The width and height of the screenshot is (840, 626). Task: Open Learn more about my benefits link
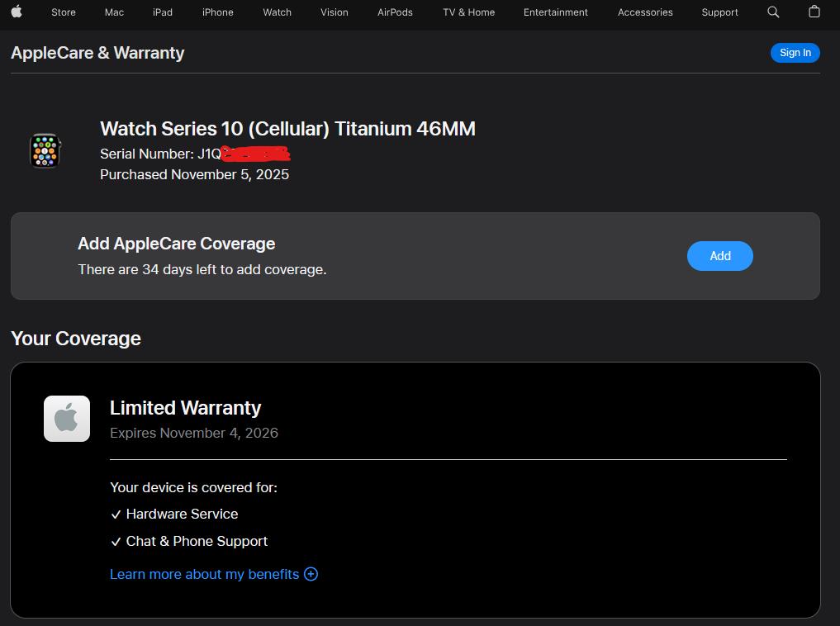pos(204,574)
